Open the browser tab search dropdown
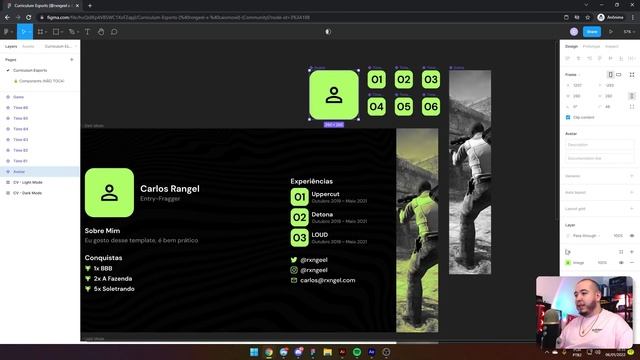The width and height of the screenshot is (640, 360). coord(586,5)
